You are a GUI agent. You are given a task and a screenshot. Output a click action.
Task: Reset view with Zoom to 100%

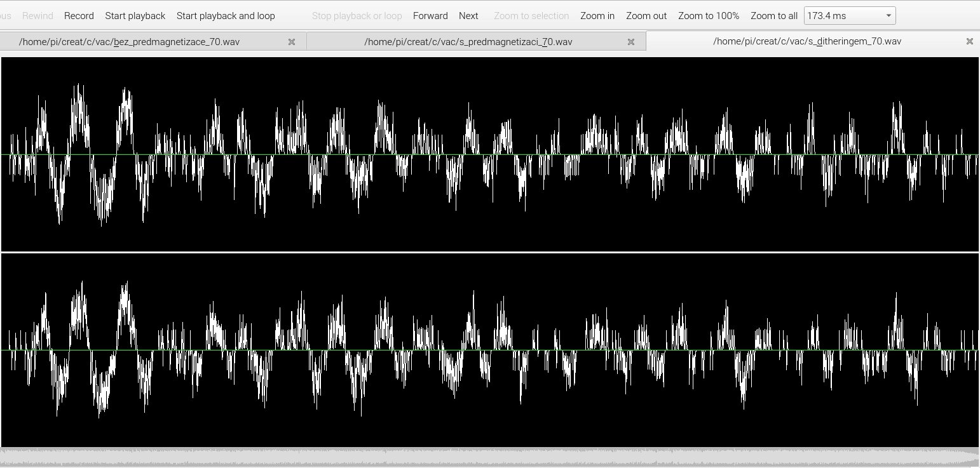[709, 16]
